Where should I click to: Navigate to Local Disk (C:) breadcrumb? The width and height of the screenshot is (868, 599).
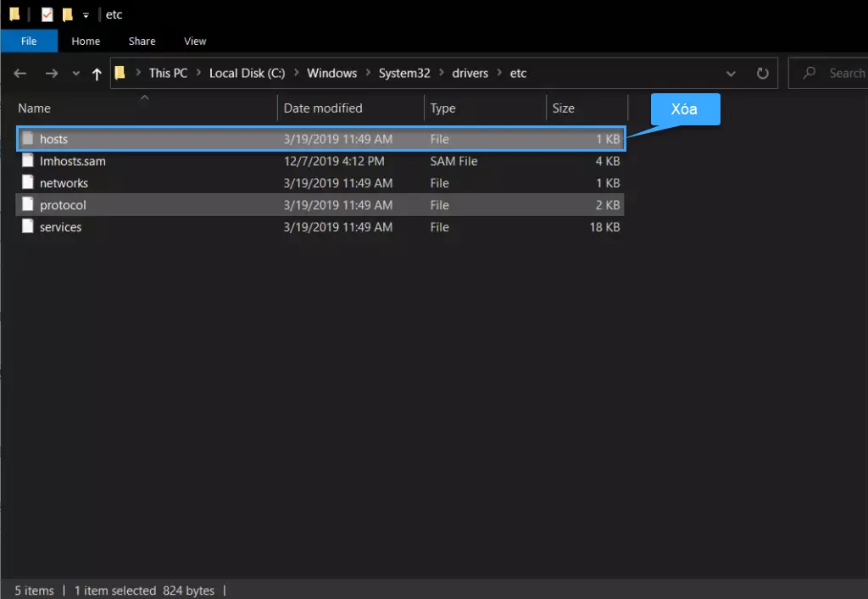(247, 73)
